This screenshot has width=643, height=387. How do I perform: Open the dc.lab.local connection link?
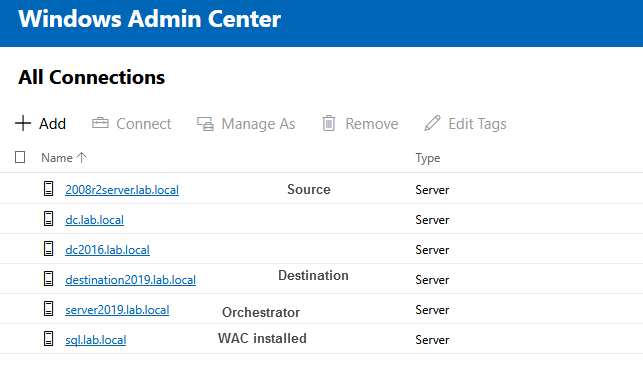pyautogui.click(x=94, y=220)
